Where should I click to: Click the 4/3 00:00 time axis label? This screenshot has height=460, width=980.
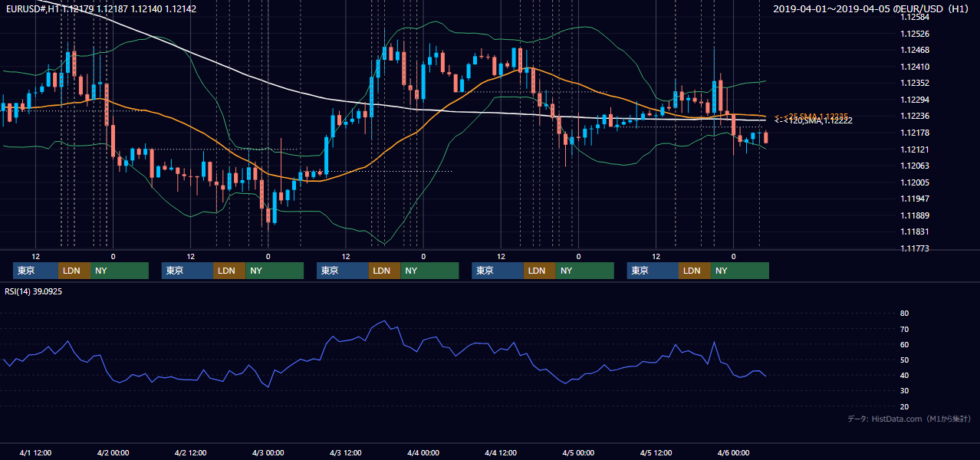[x=268, y=452]
